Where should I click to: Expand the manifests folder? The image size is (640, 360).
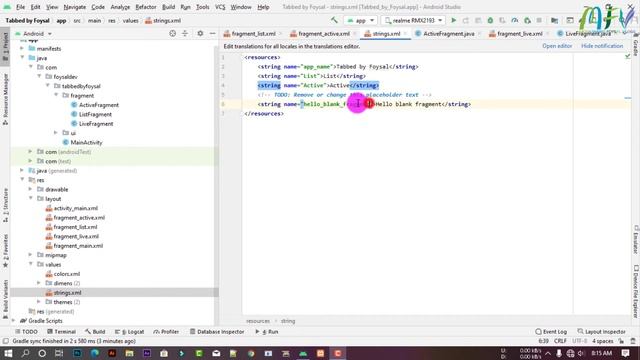pos(22,48)
